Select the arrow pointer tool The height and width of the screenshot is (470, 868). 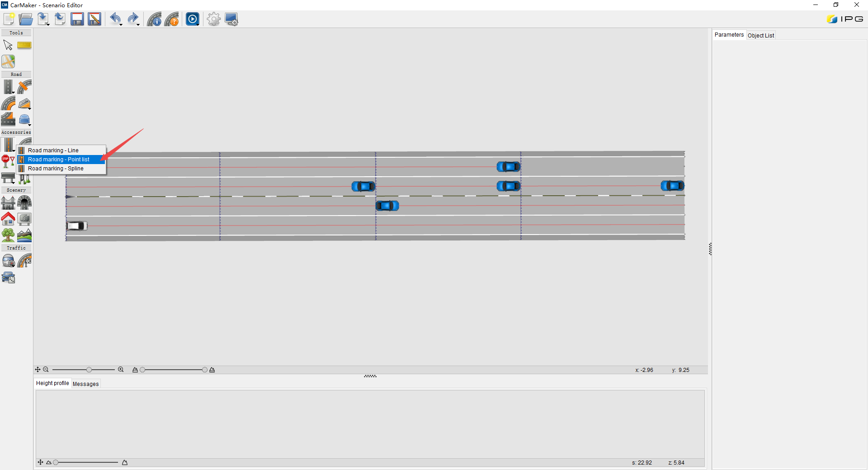(8, 45)
